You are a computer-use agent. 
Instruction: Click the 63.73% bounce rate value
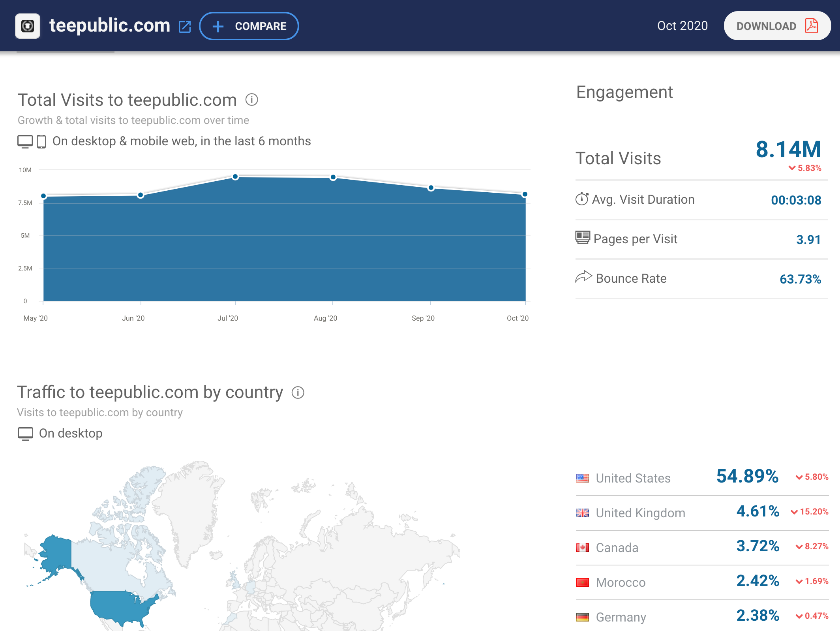[x=801, y=279]
